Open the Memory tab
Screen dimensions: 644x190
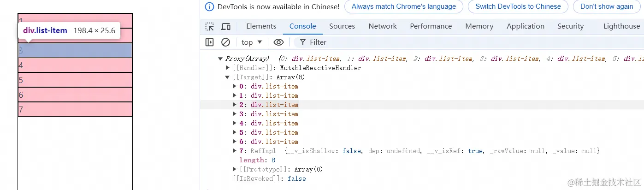479,26
